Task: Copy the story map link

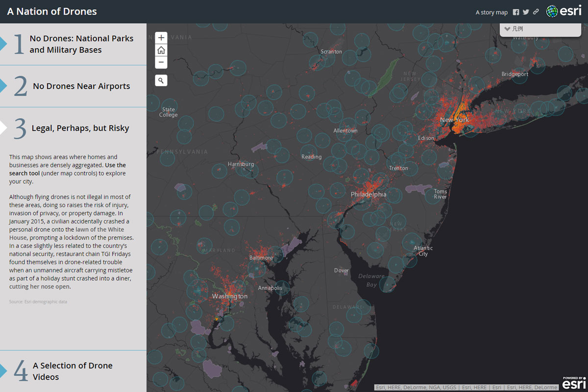Action: pos(536,12)
